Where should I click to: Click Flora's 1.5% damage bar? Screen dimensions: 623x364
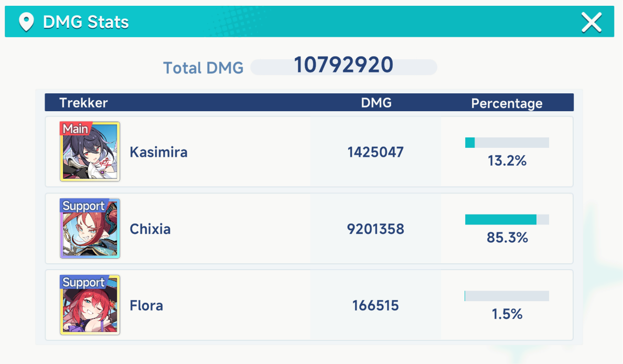click(x=507, y=296)
